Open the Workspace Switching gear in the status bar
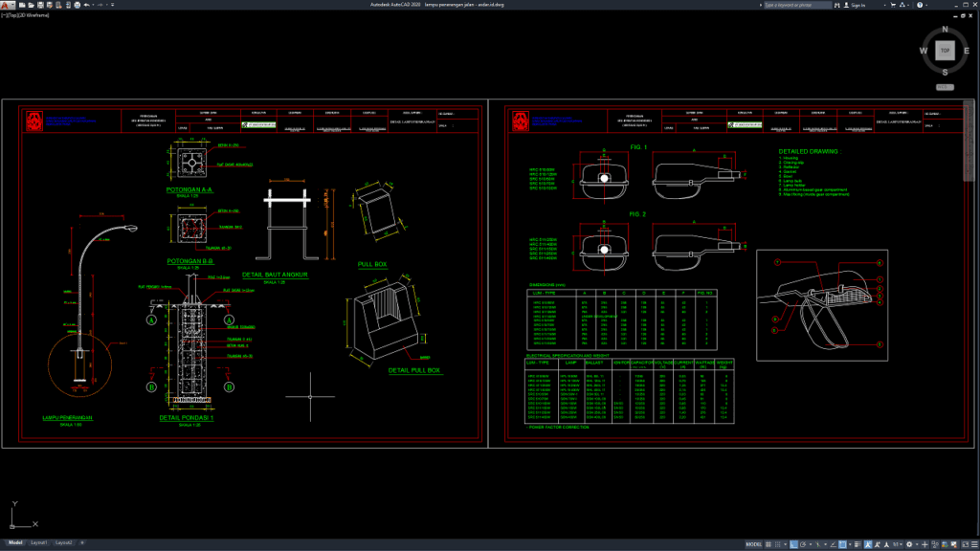 coord(909,543)
